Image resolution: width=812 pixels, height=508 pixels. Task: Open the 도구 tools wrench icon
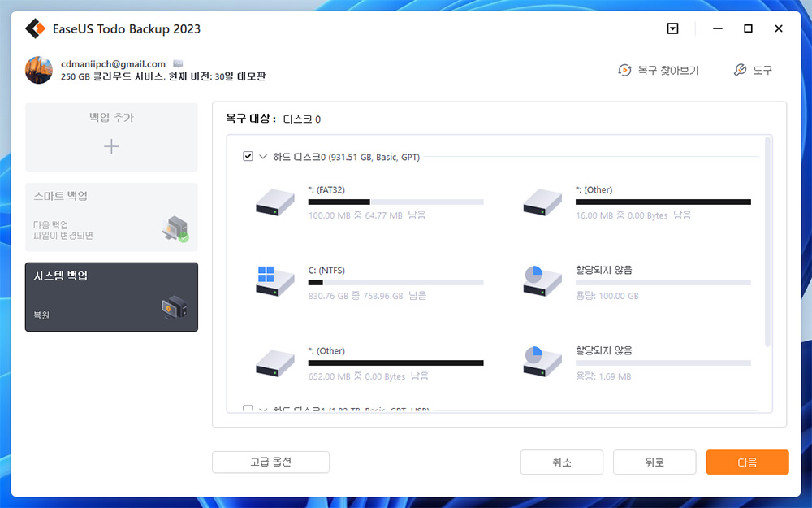740,70
